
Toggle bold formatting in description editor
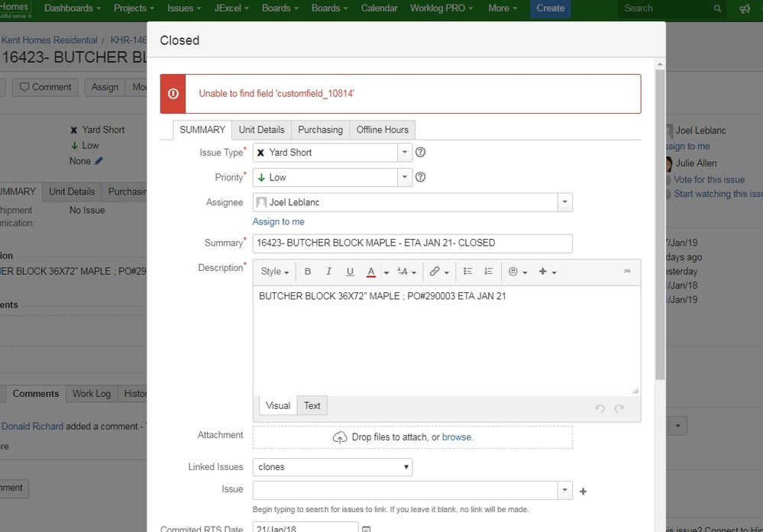click(x=308, y=272)
